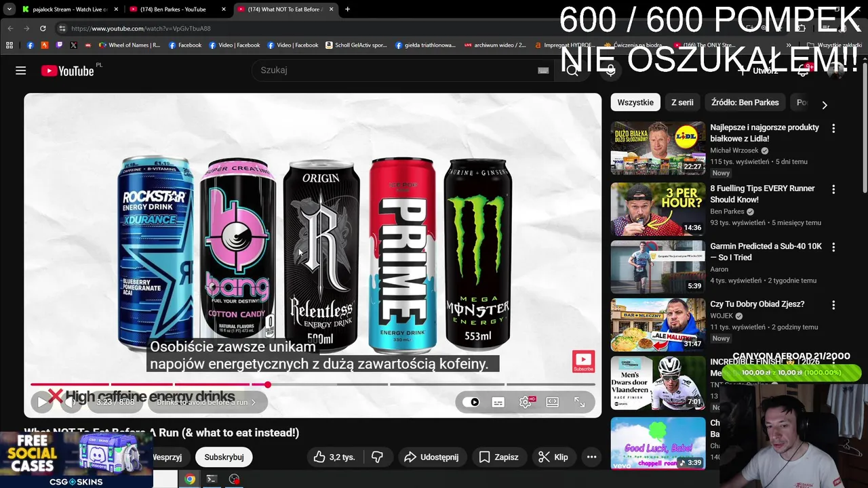This screenshot has width=868, height=488.
Task: Open the Lidl protein products video thumbnail
Action: pyautogui.click(x=658, y=148)
